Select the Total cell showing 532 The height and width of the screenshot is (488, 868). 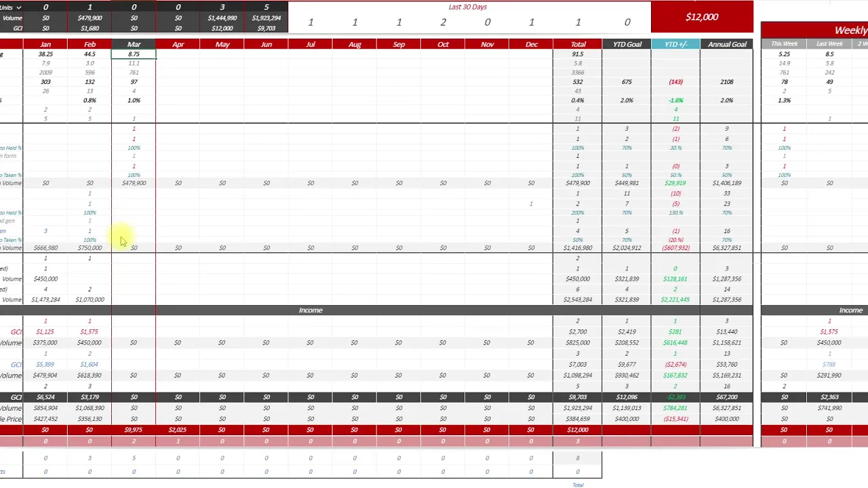coord(578,82)
